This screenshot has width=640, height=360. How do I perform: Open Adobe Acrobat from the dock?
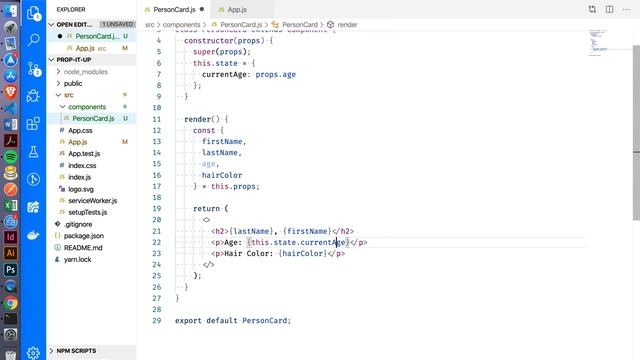point(11,141)
